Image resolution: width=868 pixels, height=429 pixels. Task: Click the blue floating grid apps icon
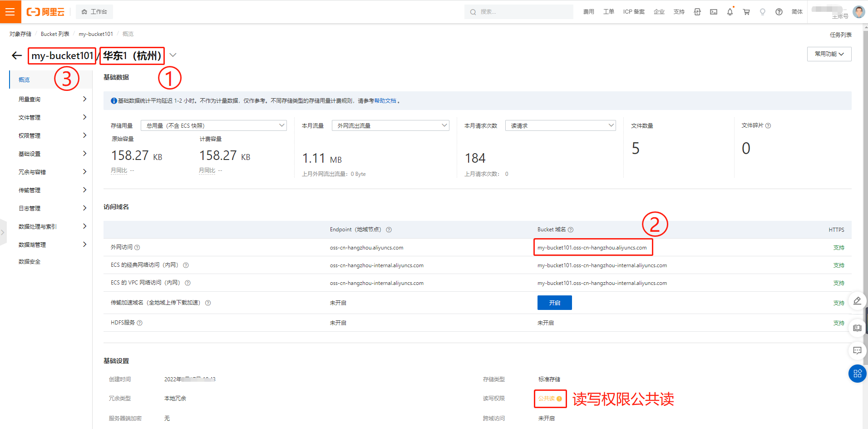pos(857,374)
